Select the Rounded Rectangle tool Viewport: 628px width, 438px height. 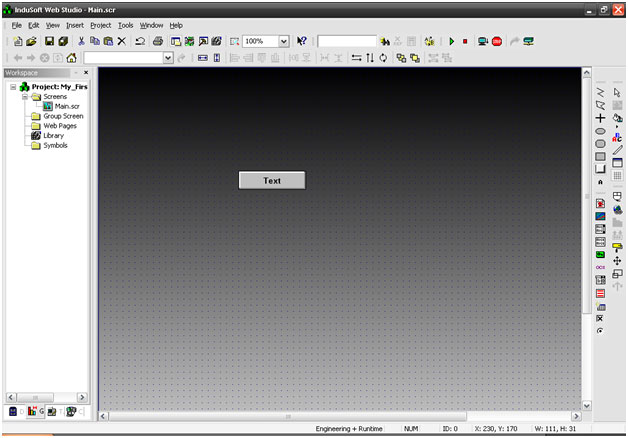[x=600, y=143]
